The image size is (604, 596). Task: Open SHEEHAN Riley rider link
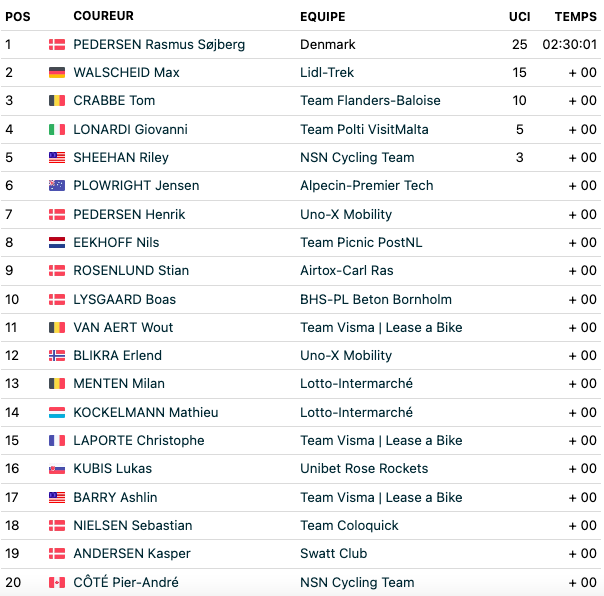(121, 158)
